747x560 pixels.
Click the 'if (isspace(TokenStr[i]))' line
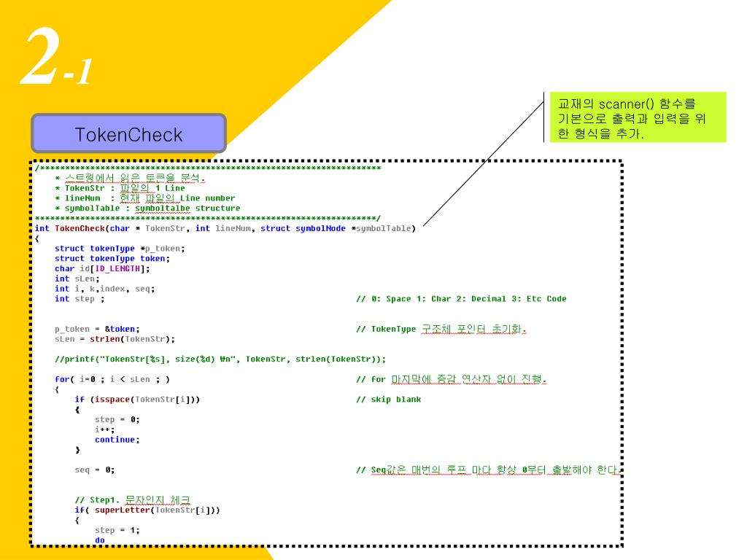(137, 400)
